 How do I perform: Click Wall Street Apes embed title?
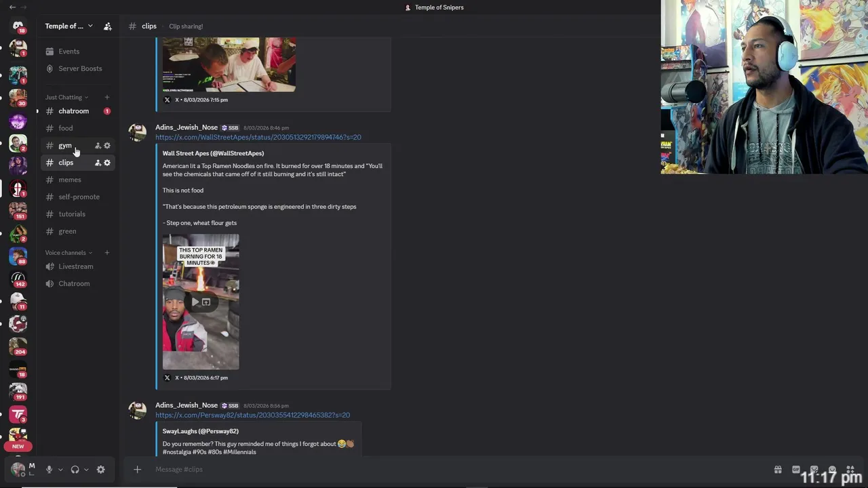click(213, 153)
